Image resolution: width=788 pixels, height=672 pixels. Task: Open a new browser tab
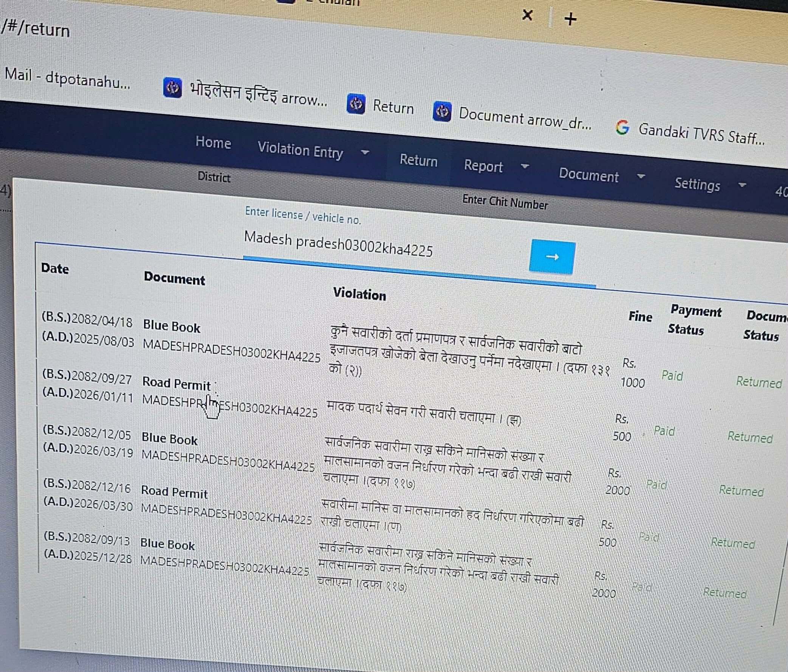point(570,19)
